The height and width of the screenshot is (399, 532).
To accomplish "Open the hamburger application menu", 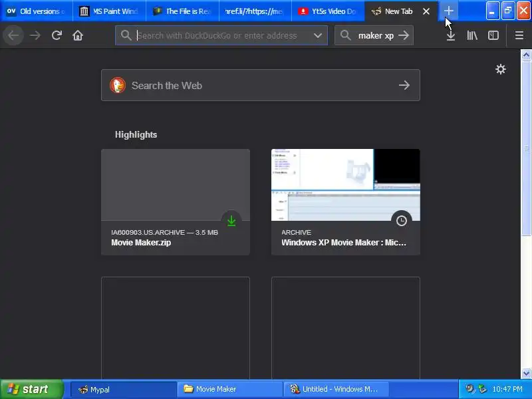I will 519,35.
